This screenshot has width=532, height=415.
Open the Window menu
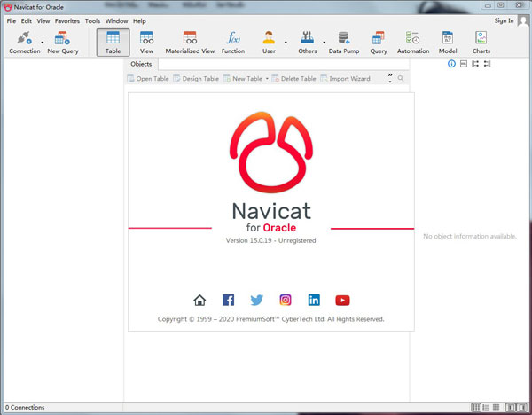[116, 21]
